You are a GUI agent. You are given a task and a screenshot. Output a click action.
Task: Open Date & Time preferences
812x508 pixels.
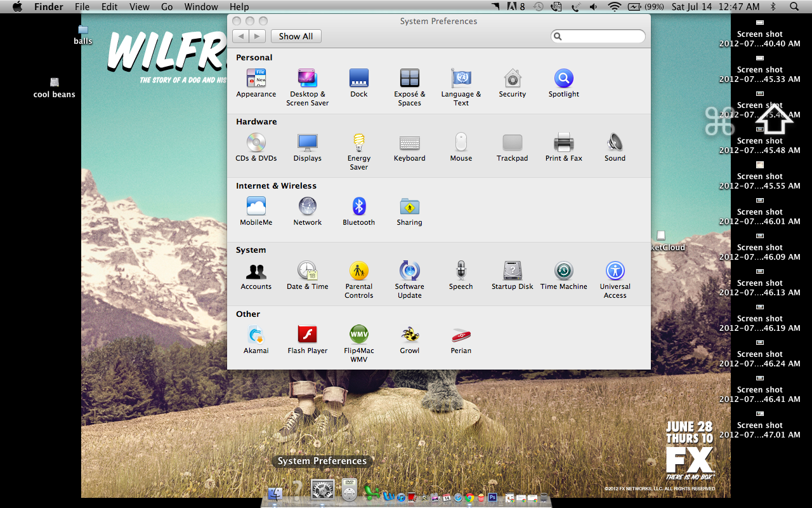[x=308, y=276]
